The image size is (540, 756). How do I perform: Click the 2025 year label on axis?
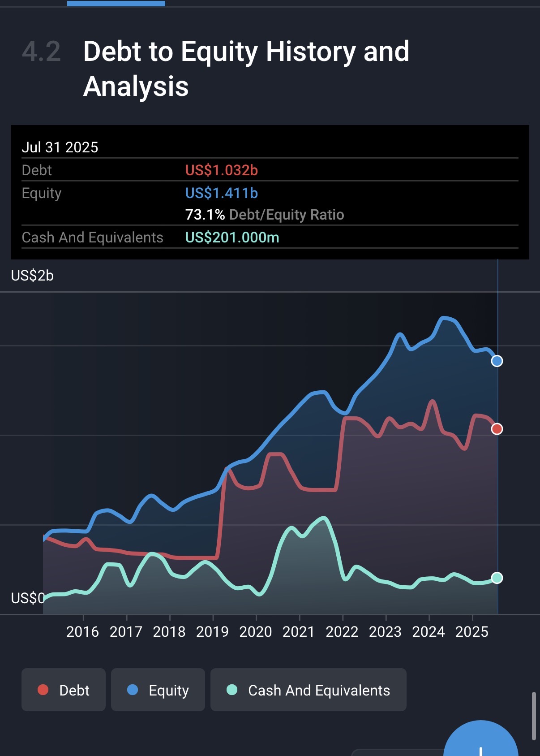tap(471, 631)
